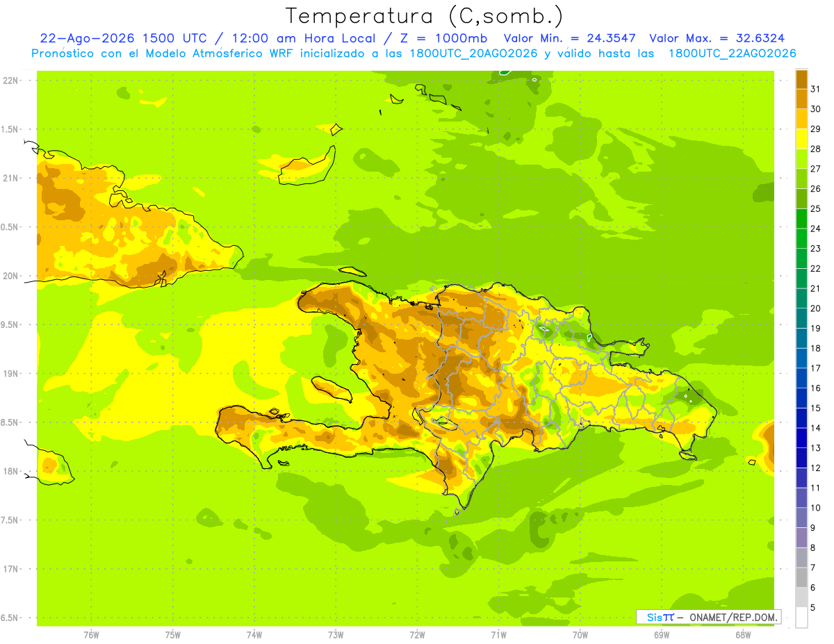
Task: Click the '19N' latitude axis label
Action: [12, 374]
